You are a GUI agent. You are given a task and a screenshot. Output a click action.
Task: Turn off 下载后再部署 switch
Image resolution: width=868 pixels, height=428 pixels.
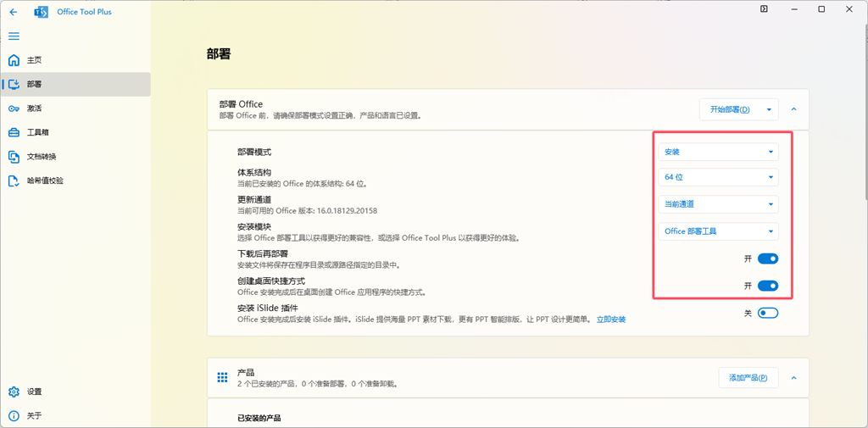[768, 258]
